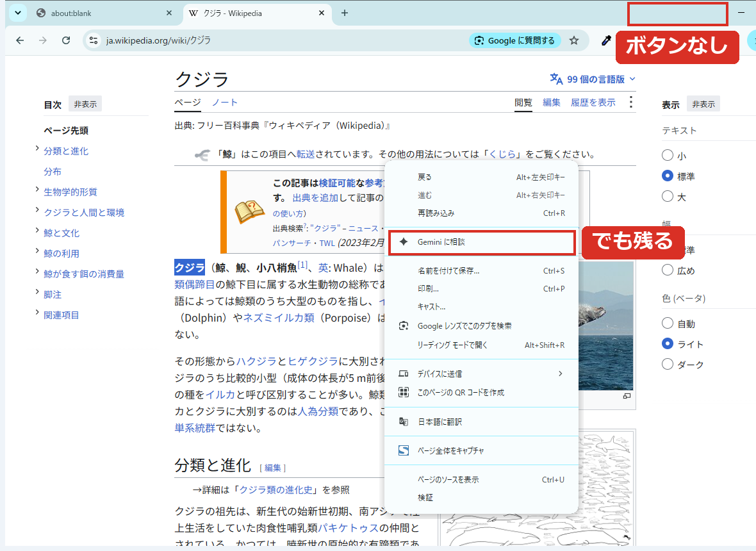The image size is (756, 551).
Task: Select 標準 text size radio
Action: coord(668,176)
